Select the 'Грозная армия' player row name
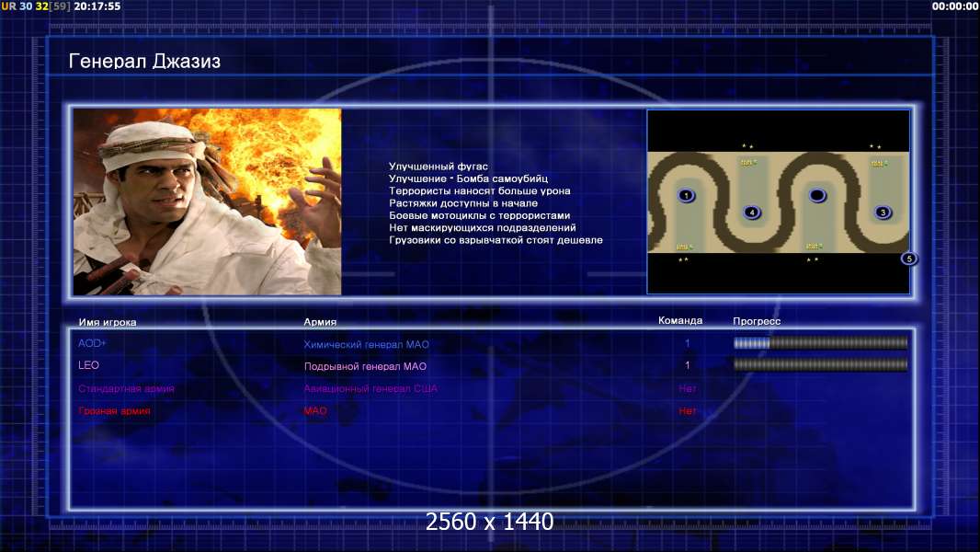 114,411
